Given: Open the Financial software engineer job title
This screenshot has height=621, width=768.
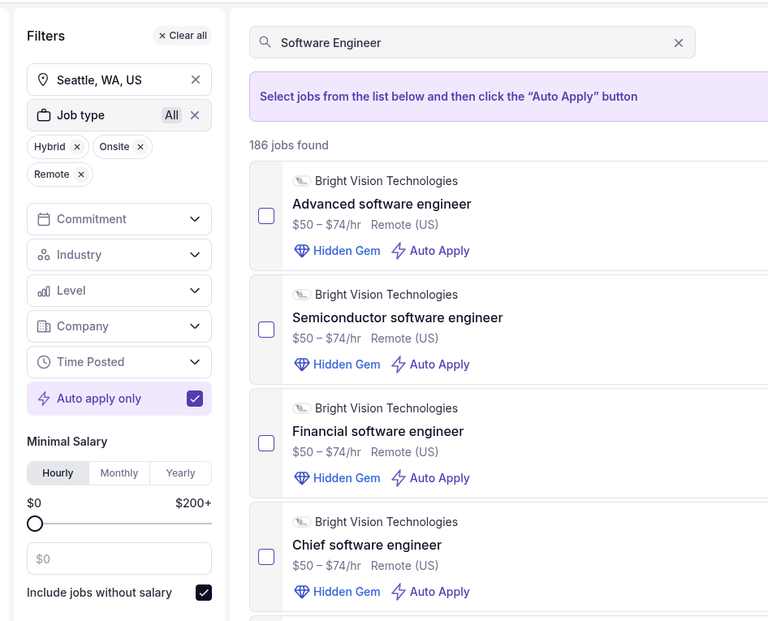Looking at the screenshot, I should [x=378, y=431].
